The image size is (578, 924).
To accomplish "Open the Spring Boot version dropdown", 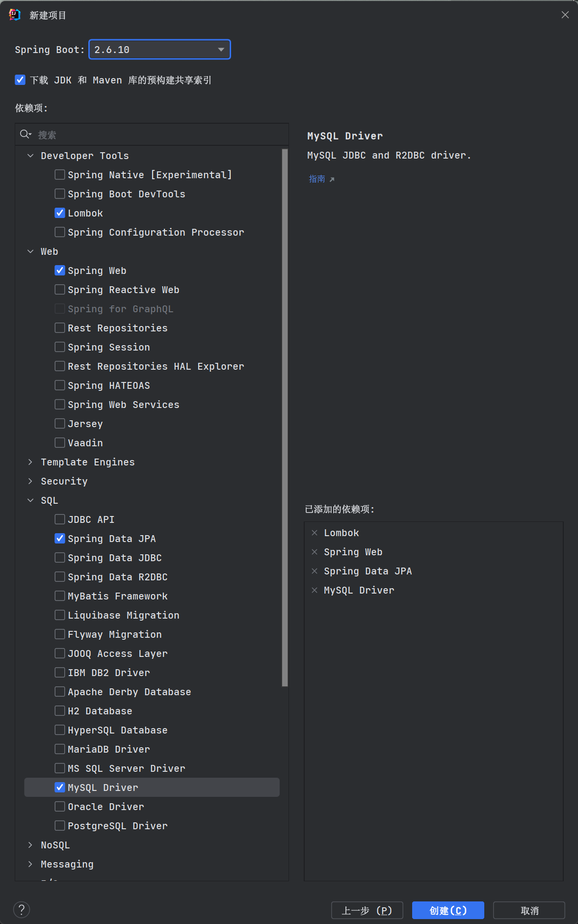I will [159, 50].
